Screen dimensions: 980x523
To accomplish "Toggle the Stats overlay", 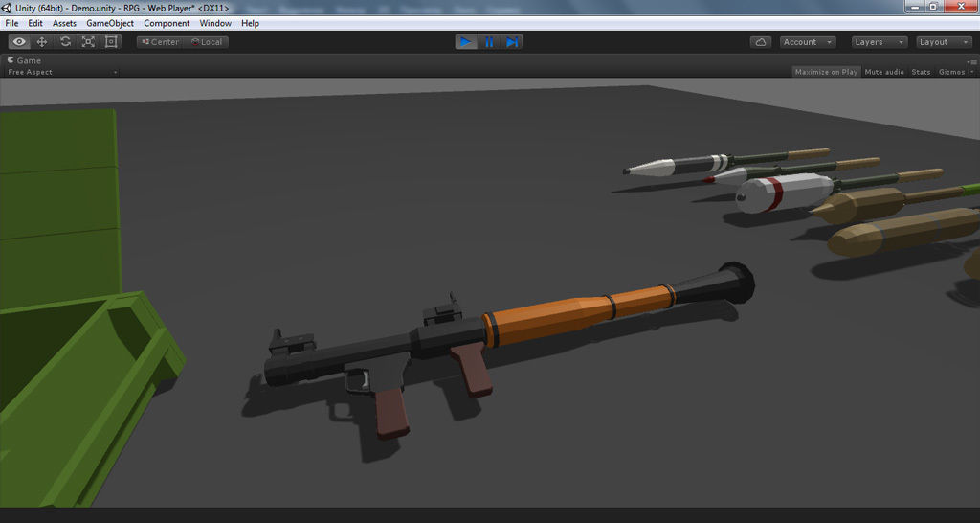I will [921, 72].
